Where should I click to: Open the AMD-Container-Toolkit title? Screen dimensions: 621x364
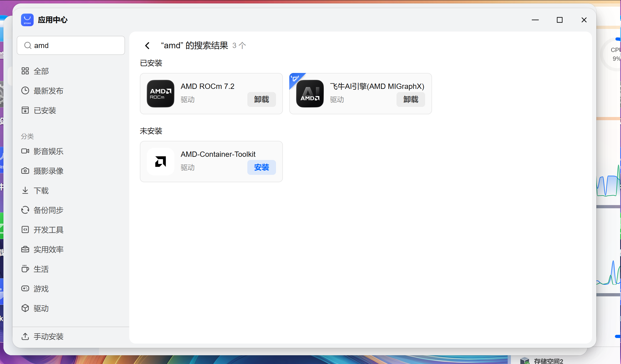218,154
